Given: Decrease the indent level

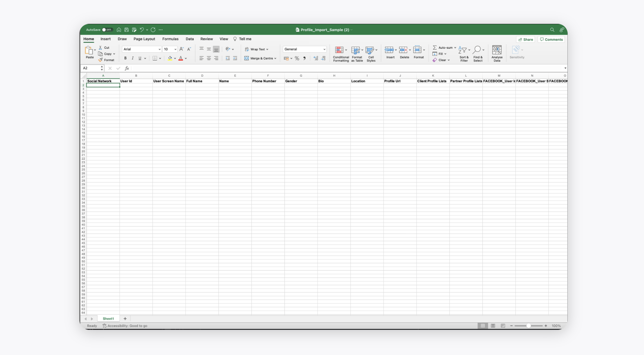Looking at the screenshot, I should tap(228, 58).
